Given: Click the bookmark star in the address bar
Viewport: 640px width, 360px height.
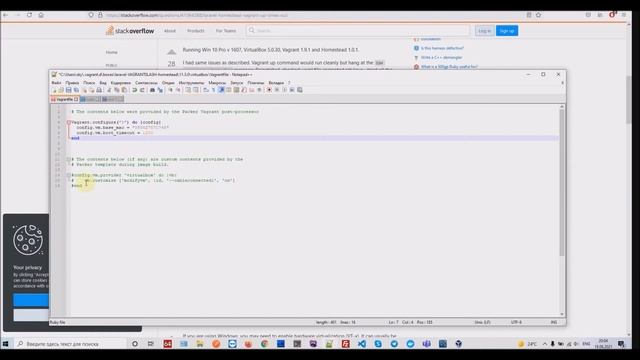Looking at the screenshot, I should (x=538, y=15).
